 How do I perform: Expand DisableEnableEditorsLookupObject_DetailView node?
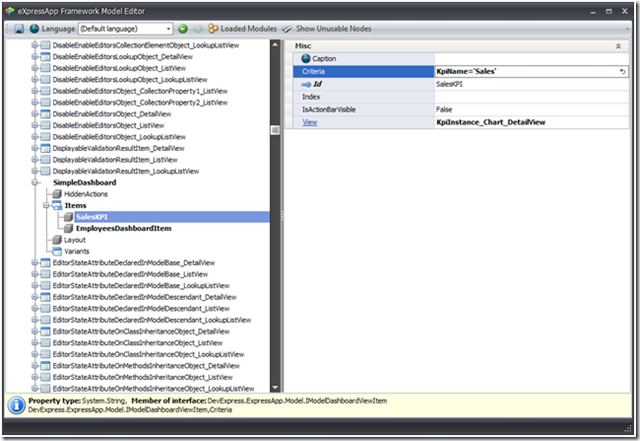tap(35, 56)
